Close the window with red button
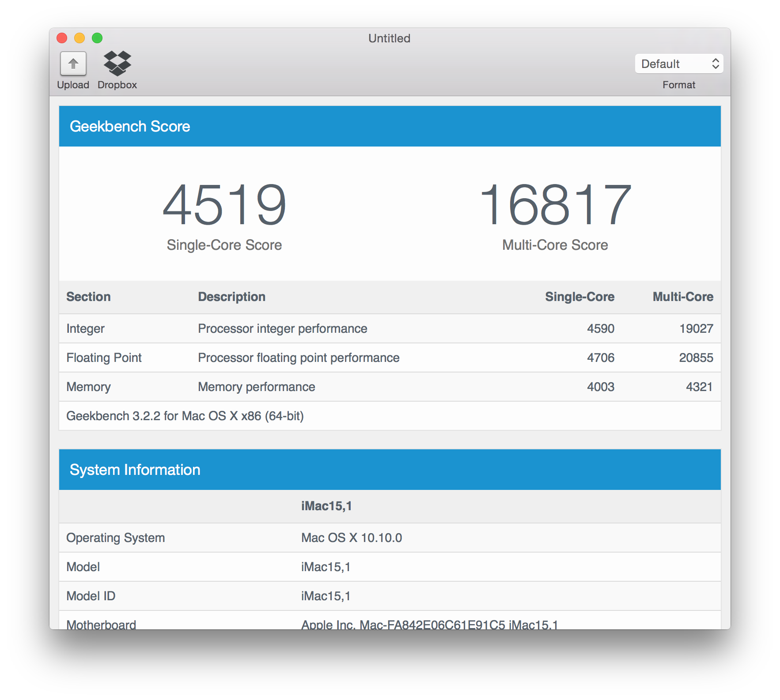 click(62, 38)
